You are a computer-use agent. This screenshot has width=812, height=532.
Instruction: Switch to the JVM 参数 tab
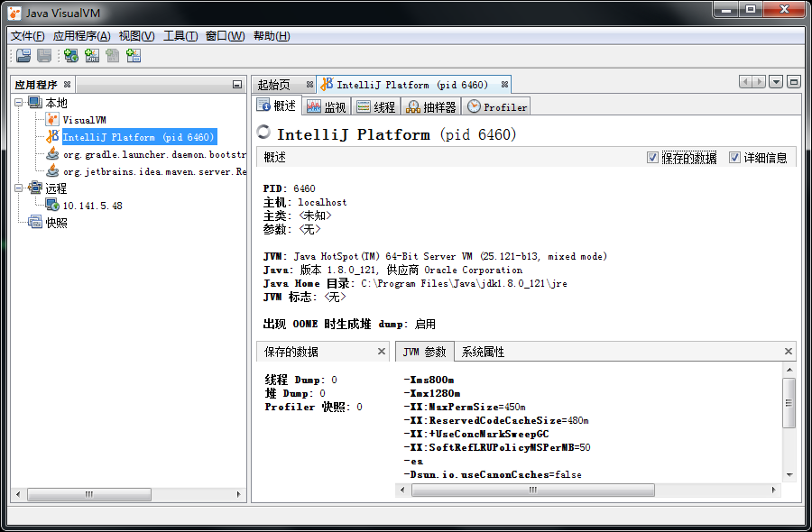[425, 352]
